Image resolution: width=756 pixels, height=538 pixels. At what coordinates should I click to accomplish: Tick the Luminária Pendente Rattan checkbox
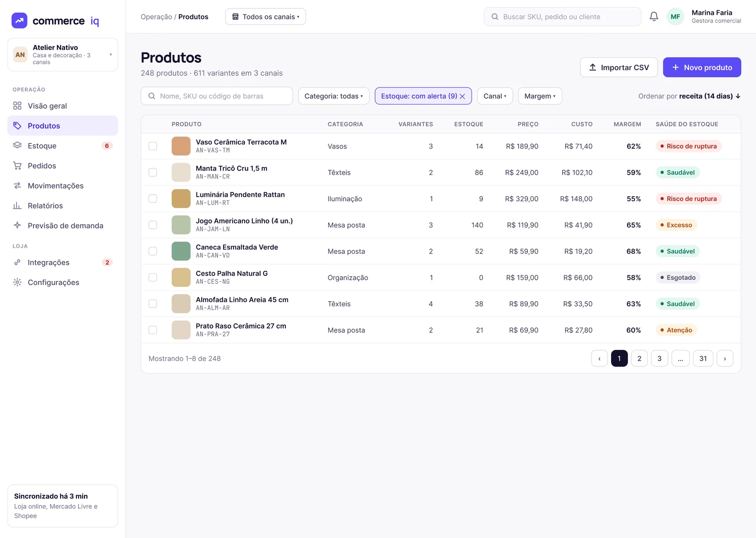pos(153,199)
